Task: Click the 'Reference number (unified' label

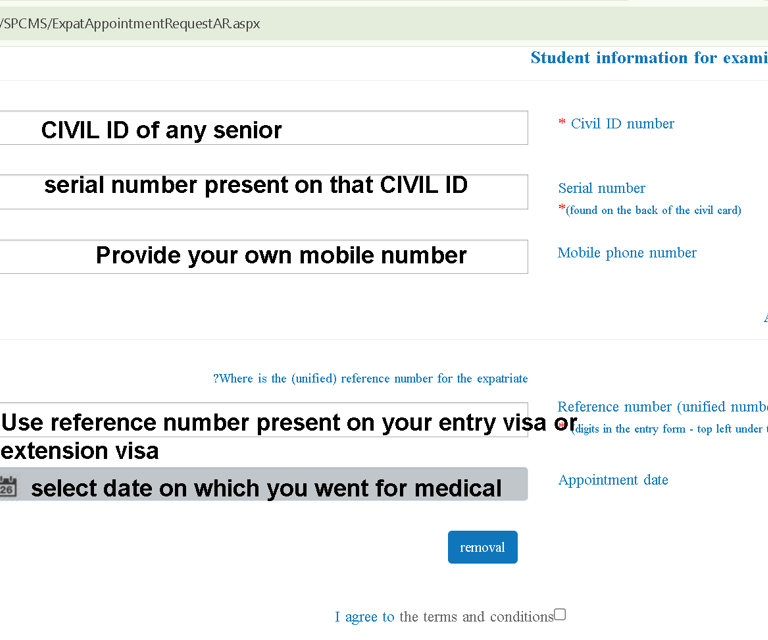Action: [662, 407]
